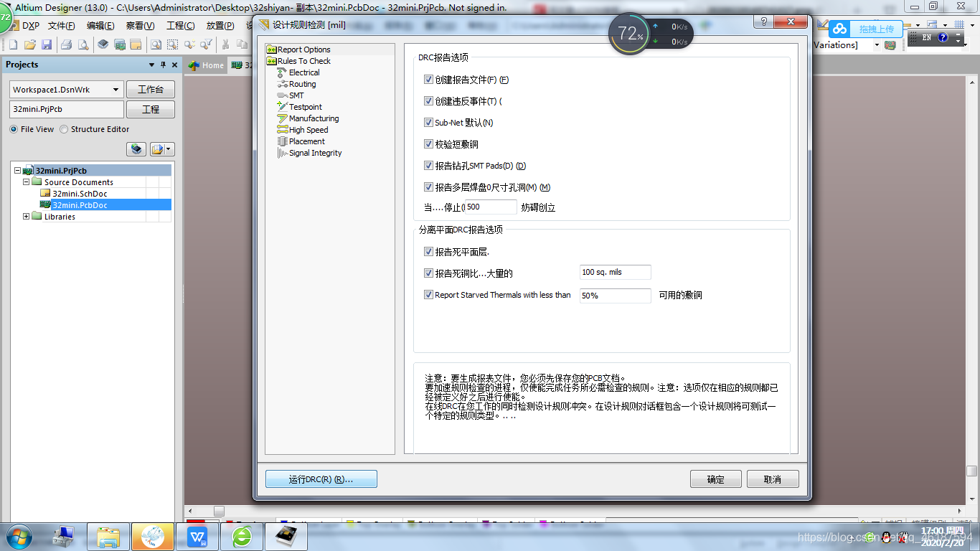Click the 50% available copper field
This screenshot has height=551, width=980.
pyautogui.click(x=616, y=296)
